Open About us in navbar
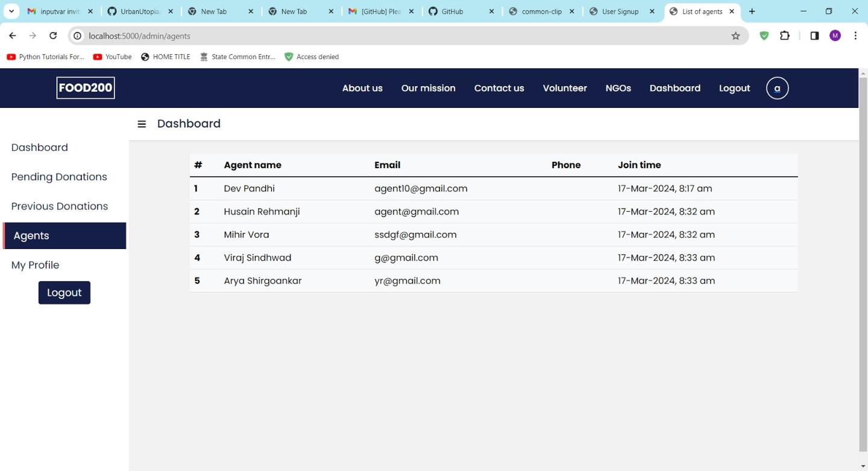The width and height of the screenshot is (868, 471). [x=362, y=88]
